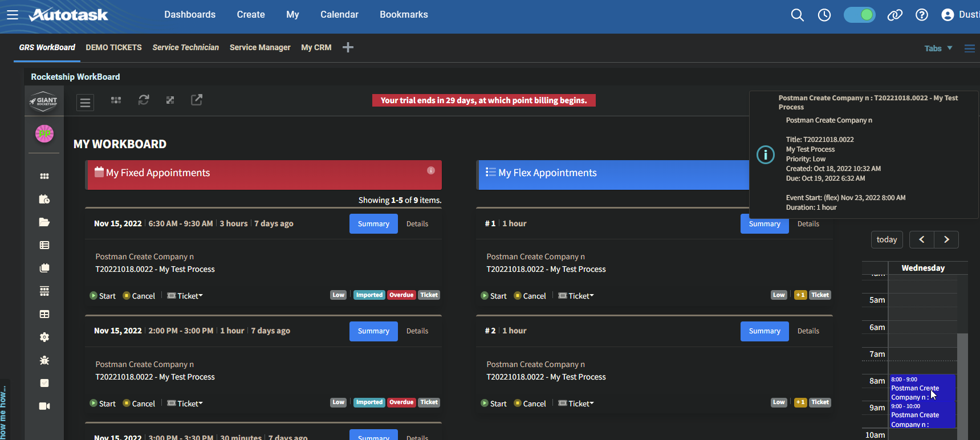980x440 pixels.
Task: Click Summary for the 6:30 AM fixed appointment
Action: tap(373, 224)
